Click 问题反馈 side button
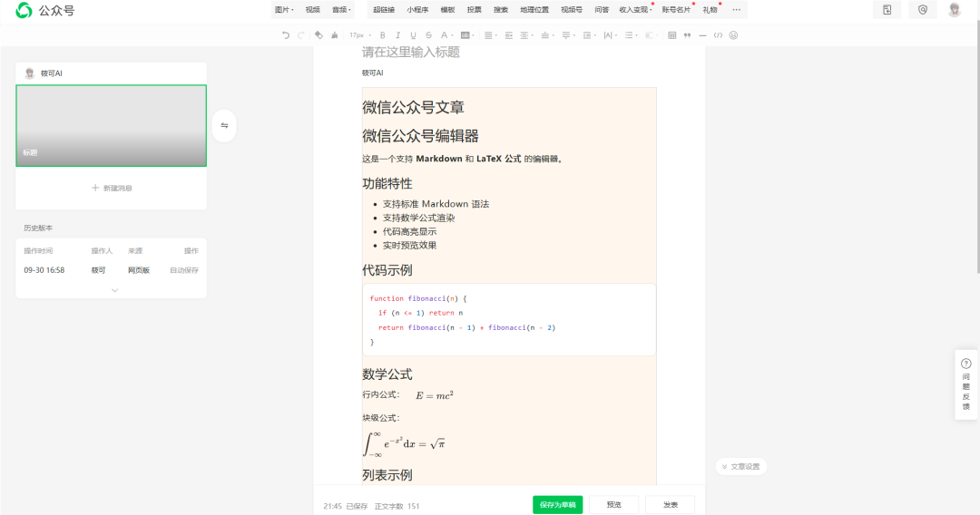980x515 pixels. pyautogui.click(x=966, y=384)
